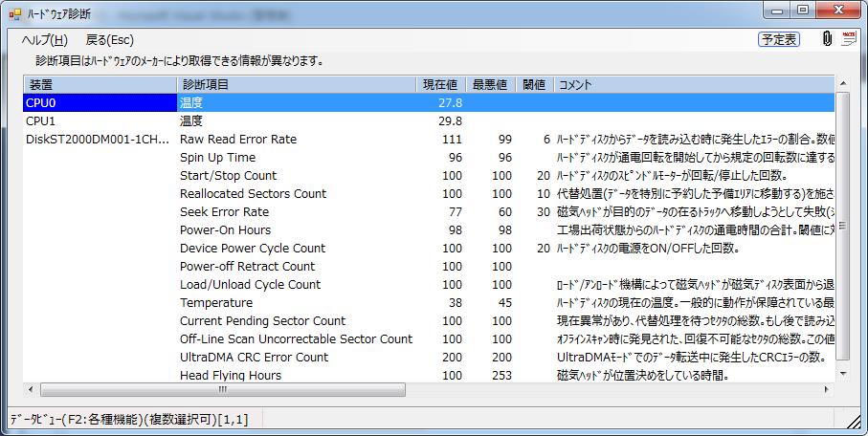Image resolution: width=868 pixels, height=436 pixels.
Task: Maximize the hardware diagnostics window
Action: pos(803,11)
